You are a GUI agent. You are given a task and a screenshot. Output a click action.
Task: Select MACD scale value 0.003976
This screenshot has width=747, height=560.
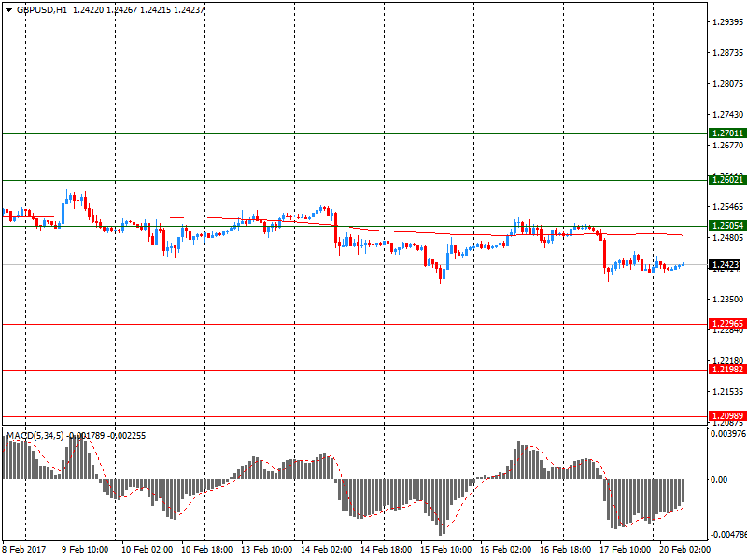tap(728, 434)
